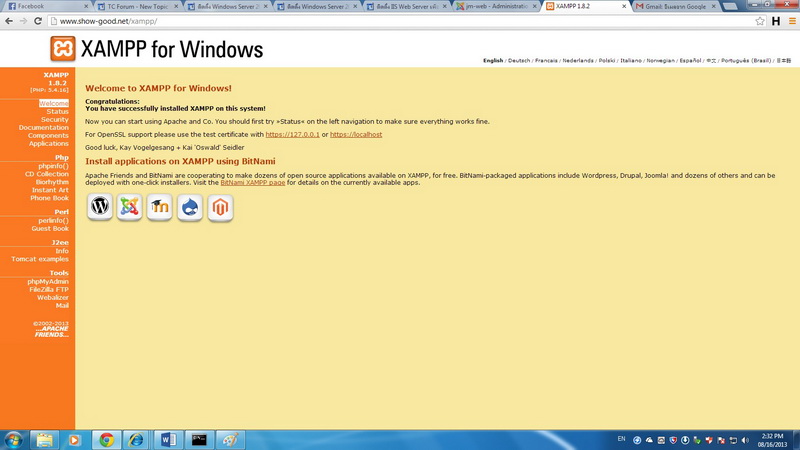The height and width of the screenshot is (450, 800).
Task: Open the media player taskbar icon
Action: coord(74,440)
